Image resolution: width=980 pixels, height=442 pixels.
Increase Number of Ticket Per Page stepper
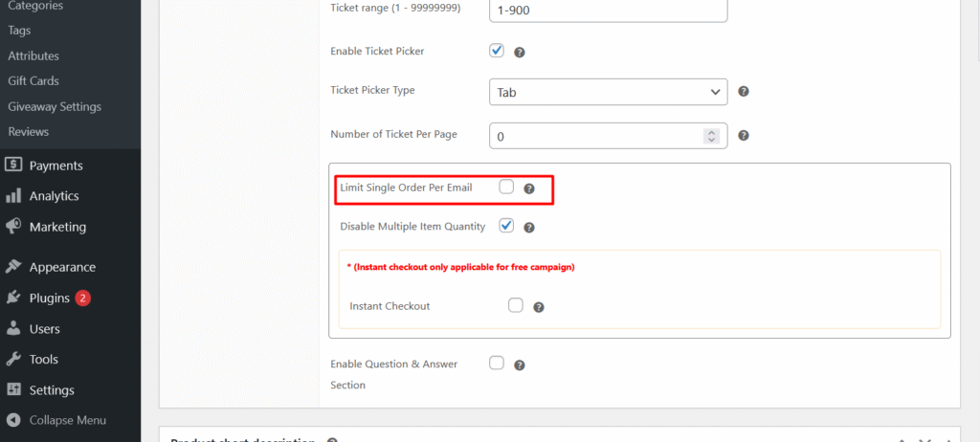[x=711, y=132]
